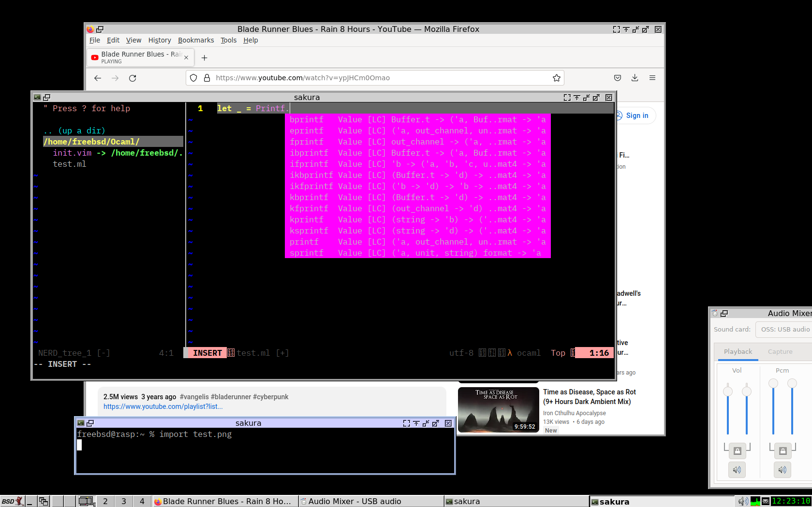This screenshot has width=812, height=507.
Task: Mute the Pcm channel
Action: point(782,470)
